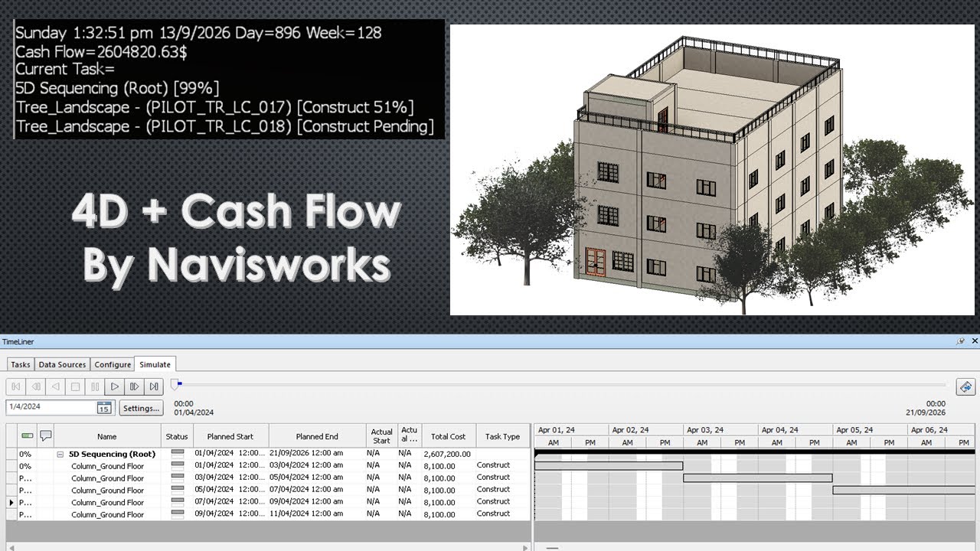
Task: Select the Simulate tab
Action: pos(155,364)
